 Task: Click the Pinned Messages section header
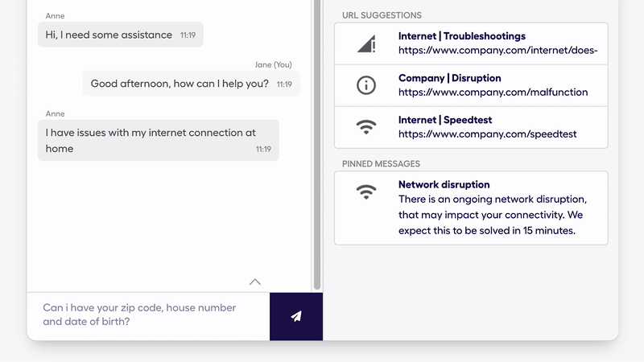click(381, 164)
